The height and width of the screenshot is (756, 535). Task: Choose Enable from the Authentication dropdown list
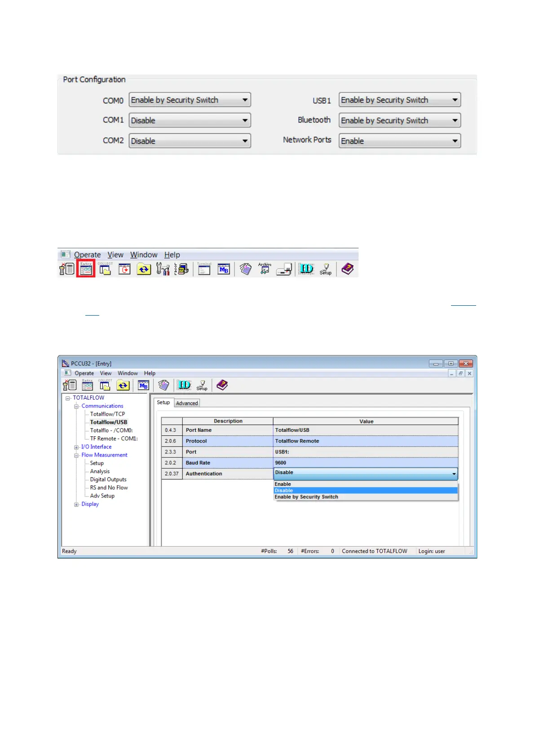(x=366, y=484)
